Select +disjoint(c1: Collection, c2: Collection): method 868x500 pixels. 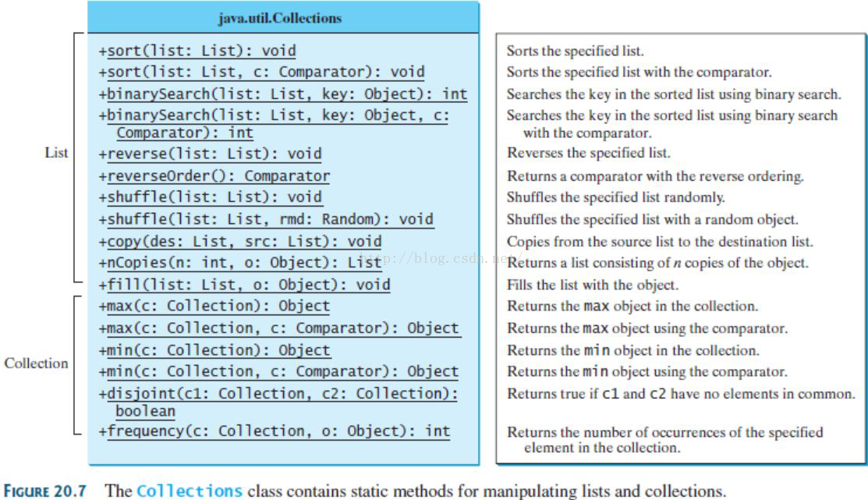pos(278,393)
